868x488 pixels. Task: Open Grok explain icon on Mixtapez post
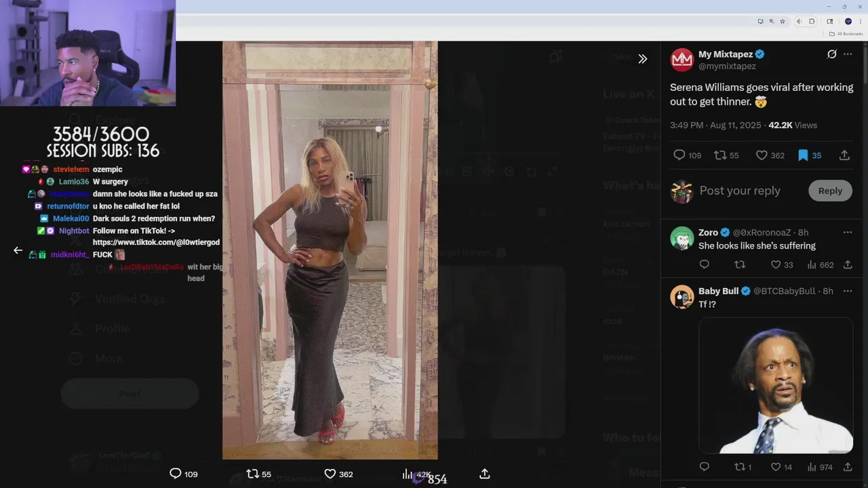[831, 54]
